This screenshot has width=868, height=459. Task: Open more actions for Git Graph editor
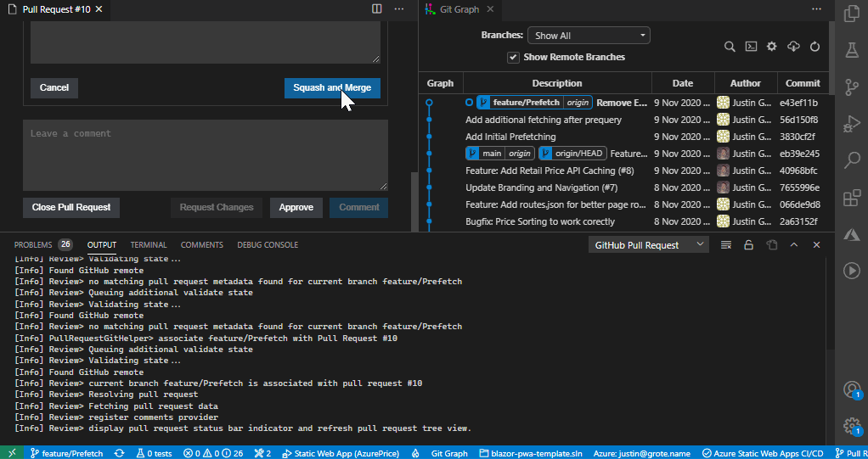(x=816, y=8)
